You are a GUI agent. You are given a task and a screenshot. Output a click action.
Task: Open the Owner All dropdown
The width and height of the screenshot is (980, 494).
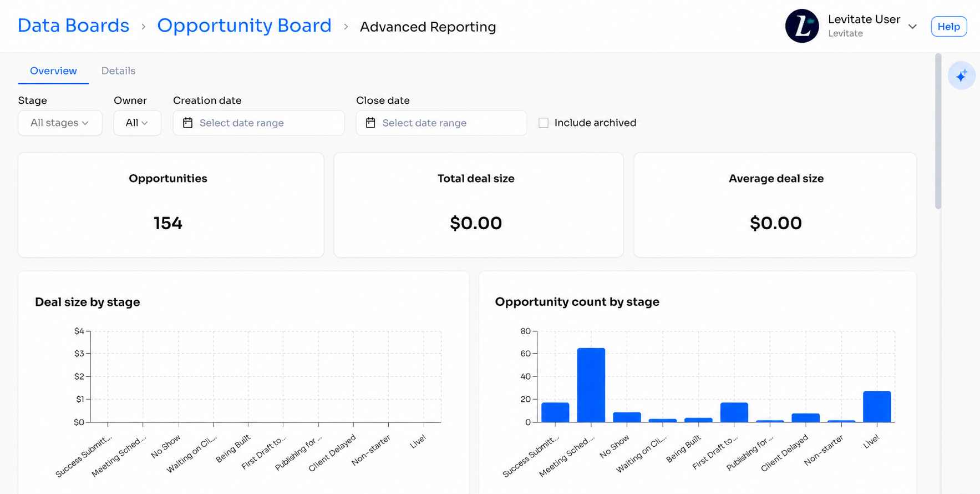[x=137, y=123]
